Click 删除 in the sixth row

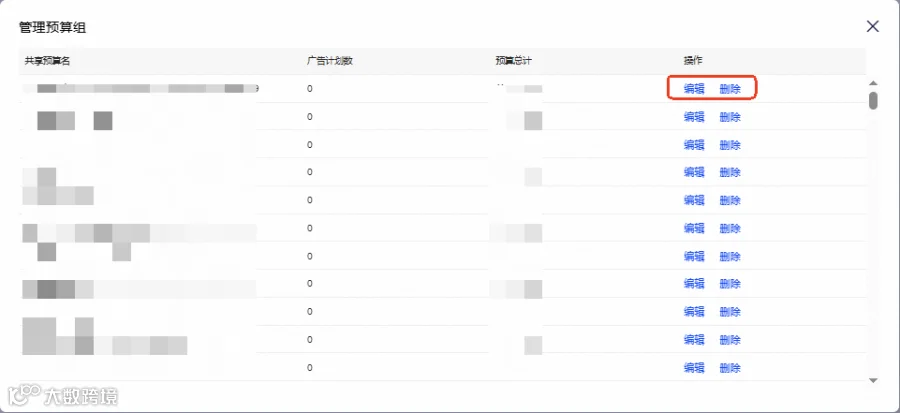click(x=730, y=228)
